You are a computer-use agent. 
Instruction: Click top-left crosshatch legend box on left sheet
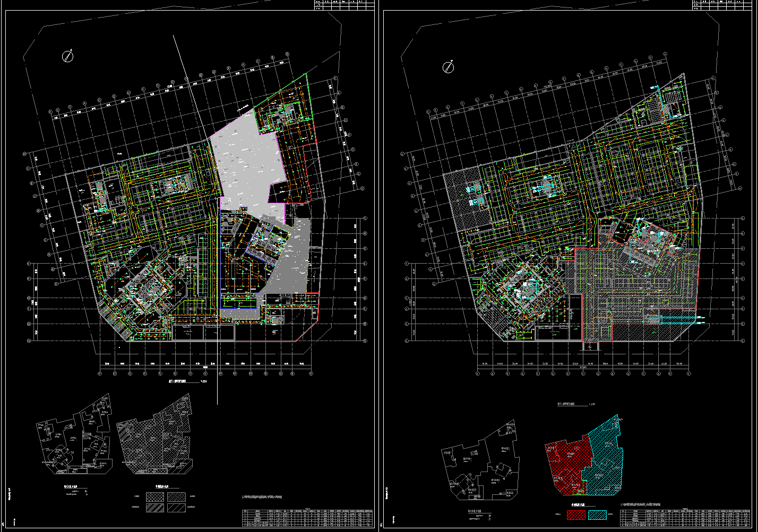[156, 496]
